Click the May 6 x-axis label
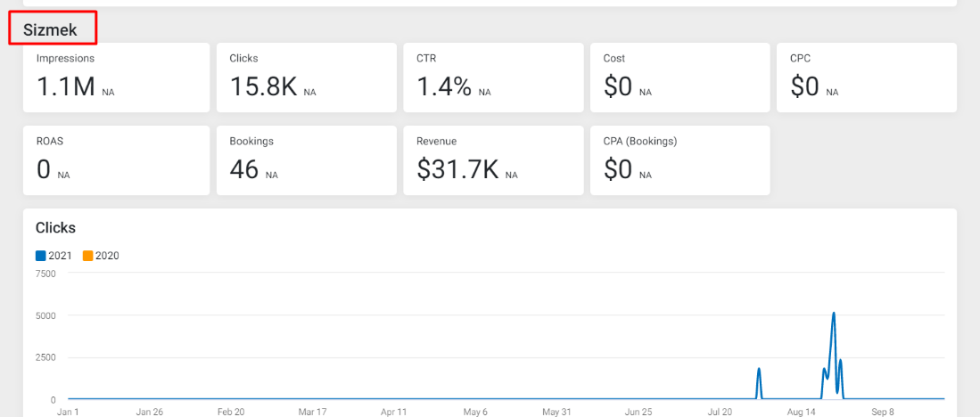The width and height of the screenshot is (980, 417). 475,412
